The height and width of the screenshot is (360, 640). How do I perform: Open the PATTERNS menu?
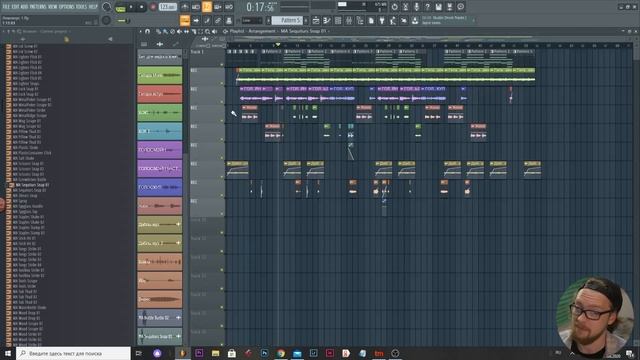(38, 7)
